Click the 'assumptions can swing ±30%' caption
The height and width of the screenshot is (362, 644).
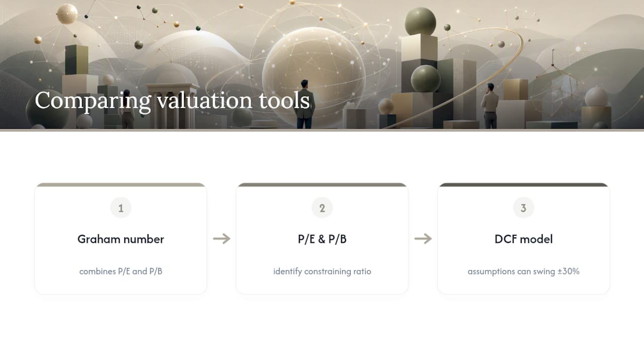click(x=523, y=271)
